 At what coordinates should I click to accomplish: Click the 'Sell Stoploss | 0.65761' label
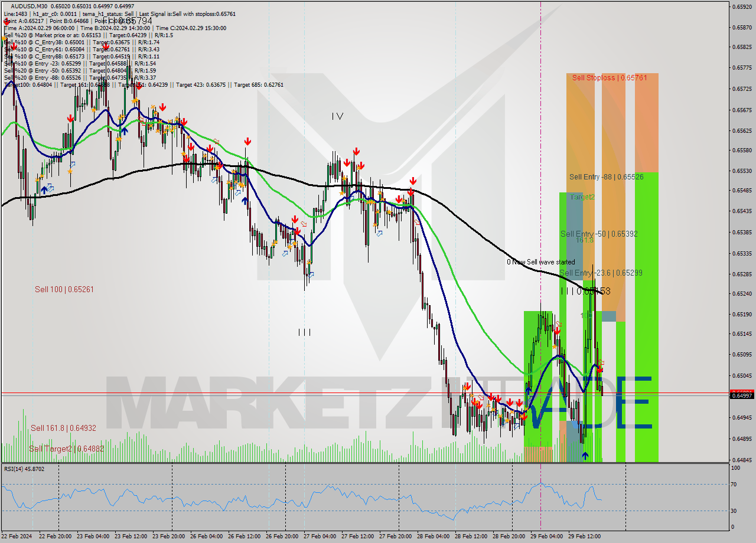tap(610, 77)
